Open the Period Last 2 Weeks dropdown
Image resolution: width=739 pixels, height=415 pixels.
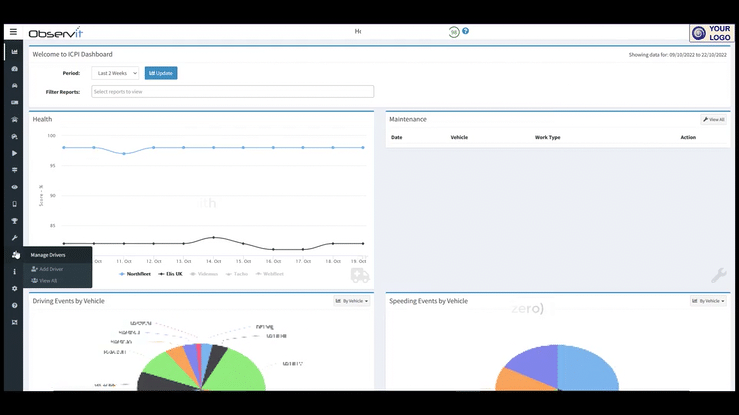tap(115, 73)
